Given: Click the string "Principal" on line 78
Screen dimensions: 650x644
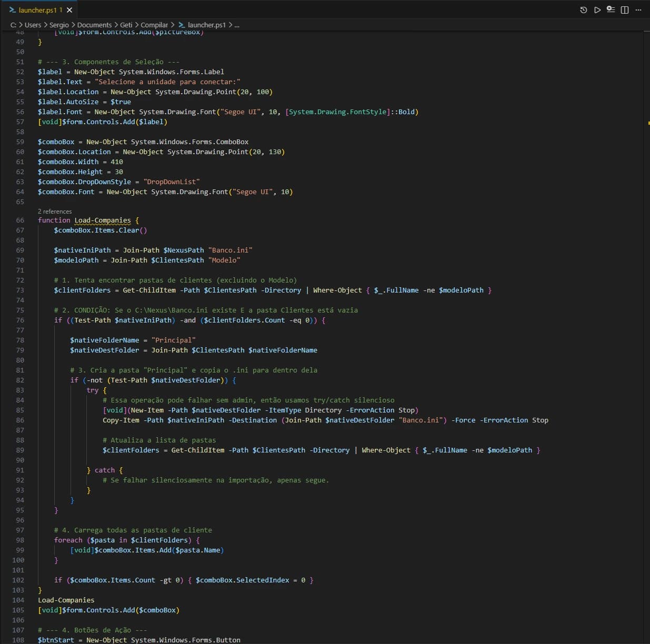Looking at the screenshot, I should [174, 340].
